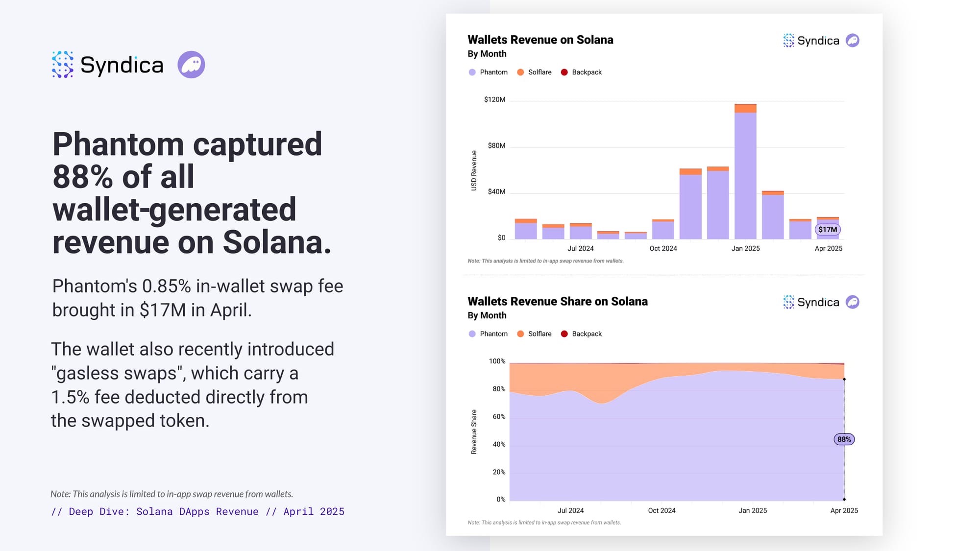Image resolution: width=980 pixels, height=551 pixels.
Task: Toggle Backpack legend in Revenue Share chart
Action: click(581, 334)
